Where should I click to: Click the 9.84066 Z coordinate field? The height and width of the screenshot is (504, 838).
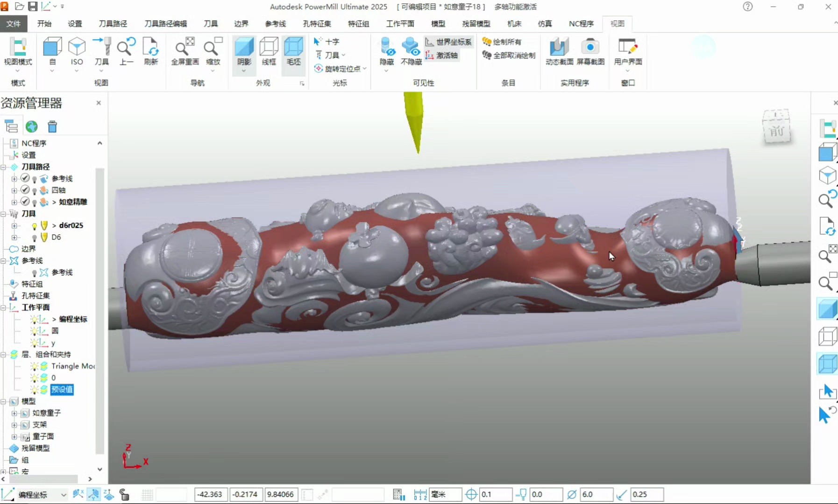tap(282, 494)
